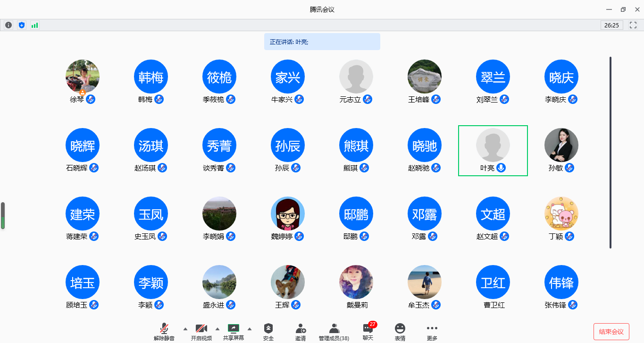Screen dimensions: 644x343
Task: Check the green network signal icon
Action: click(34, 25)
